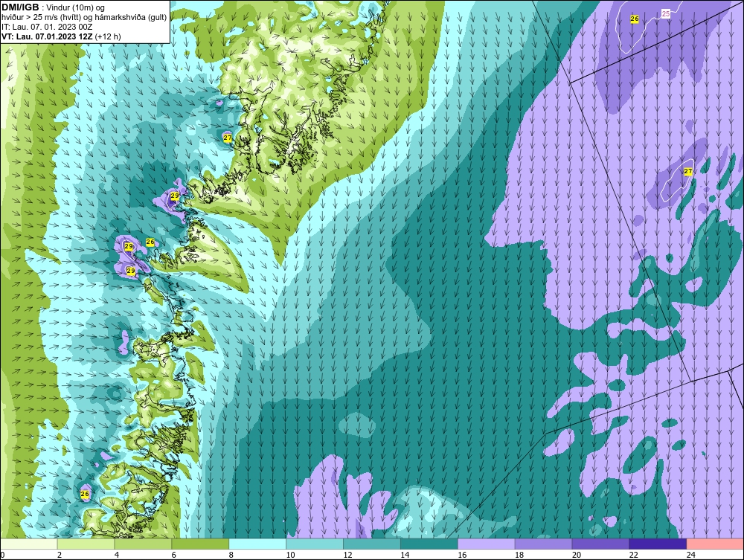Screen dimensions: 744x560
Task: Click the legend scale number 20
Action: 577,555
